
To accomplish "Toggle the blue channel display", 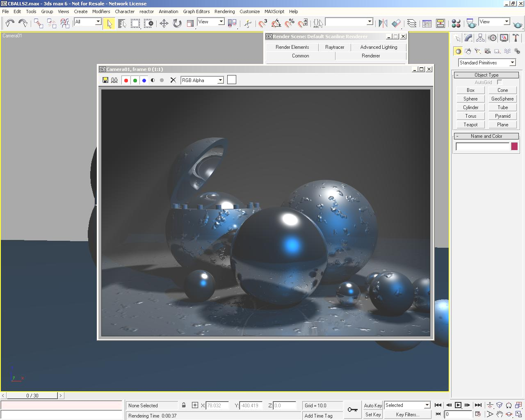I will click(144, 80).
